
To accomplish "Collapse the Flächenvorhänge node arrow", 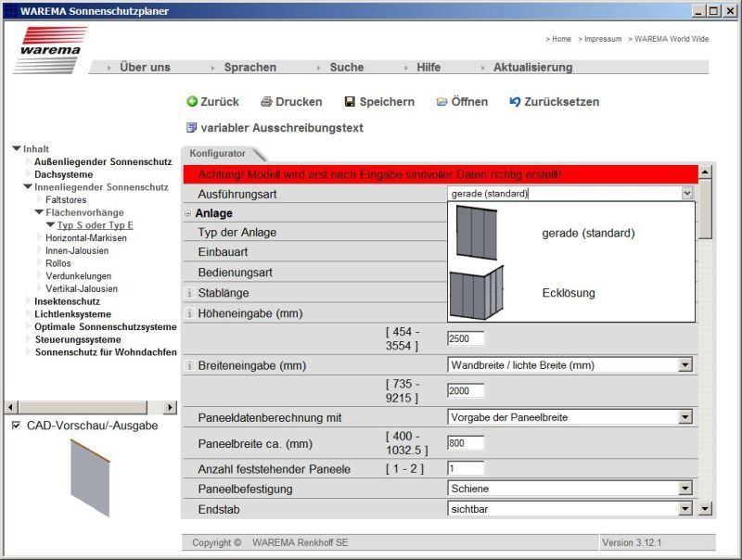I will tap(39, 212).
